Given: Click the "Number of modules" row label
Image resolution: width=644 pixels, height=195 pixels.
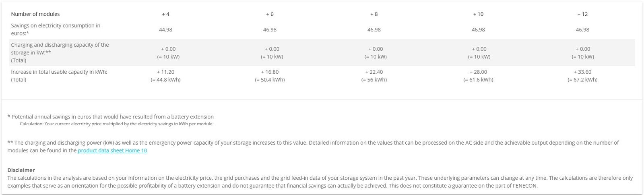Looking at the screenshot, I should pyautogui.click(x=35, y=14).
